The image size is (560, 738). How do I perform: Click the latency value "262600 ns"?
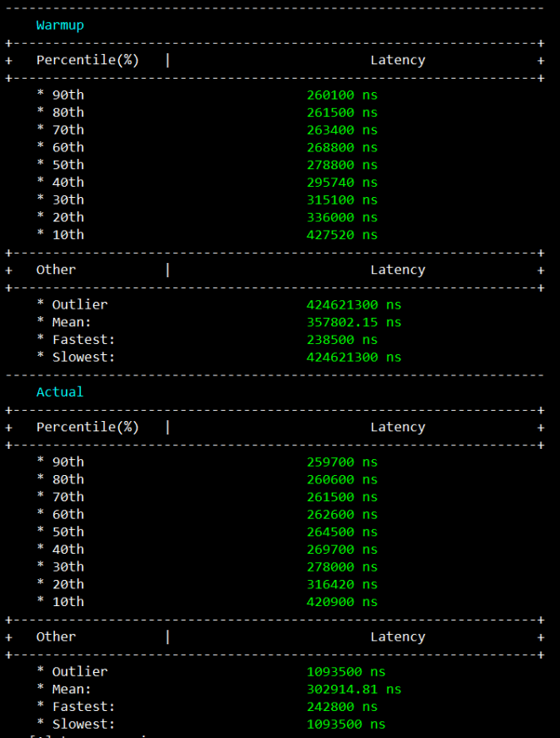(342, 514)
